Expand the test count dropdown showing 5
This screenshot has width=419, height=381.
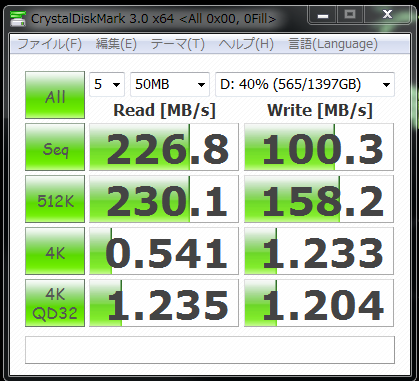107,84
